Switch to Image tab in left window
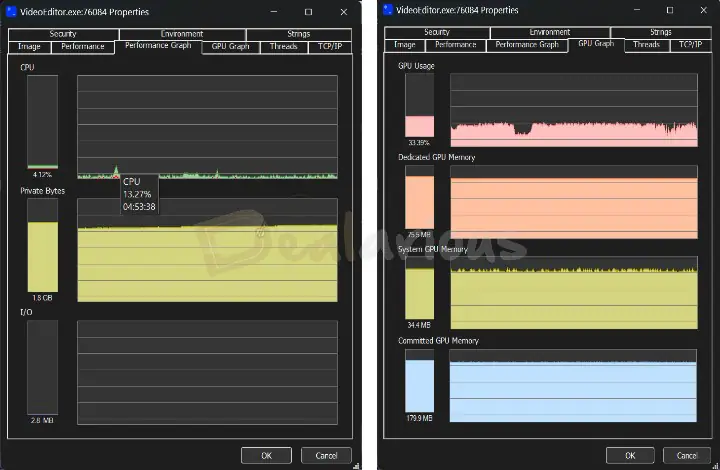Image resolution: width=720 pixels, height=470 pixels. (29, 46)
